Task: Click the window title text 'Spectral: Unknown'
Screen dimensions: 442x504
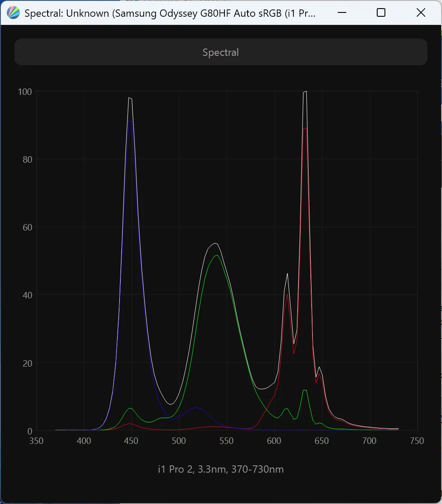Action: (x=67, y=13)
